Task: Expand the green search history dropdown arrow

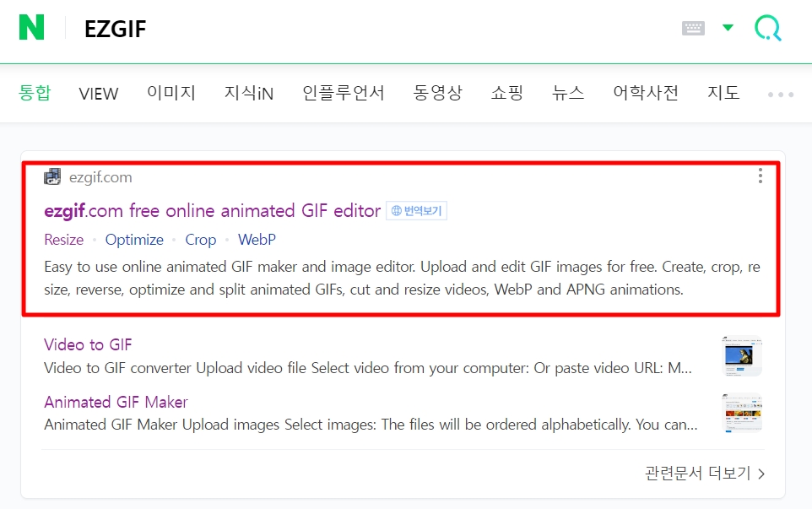Action: [x=728, y=28]
